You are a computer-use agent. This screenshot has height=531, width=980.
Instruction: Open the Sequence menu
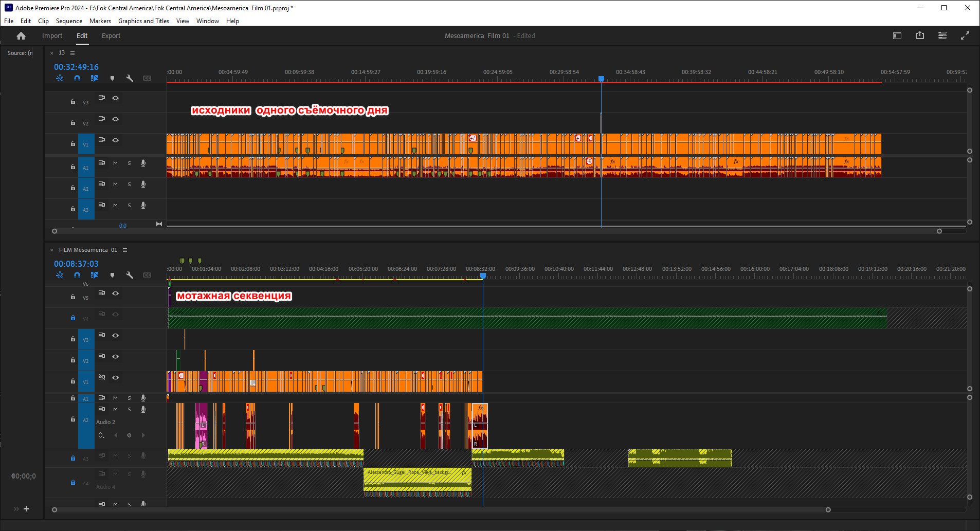[69, 21]
